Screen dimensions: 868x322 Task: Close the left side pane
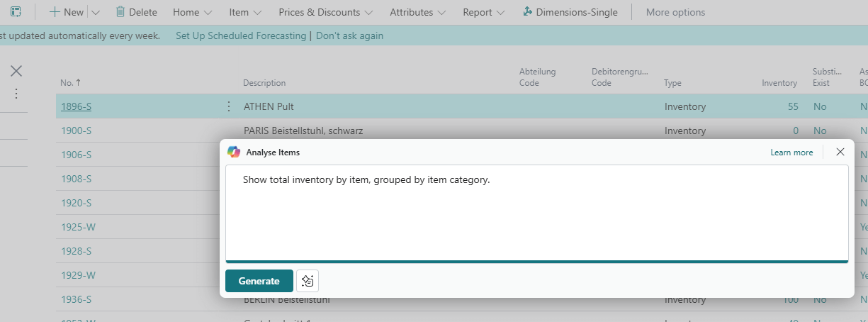click(16, 71)
